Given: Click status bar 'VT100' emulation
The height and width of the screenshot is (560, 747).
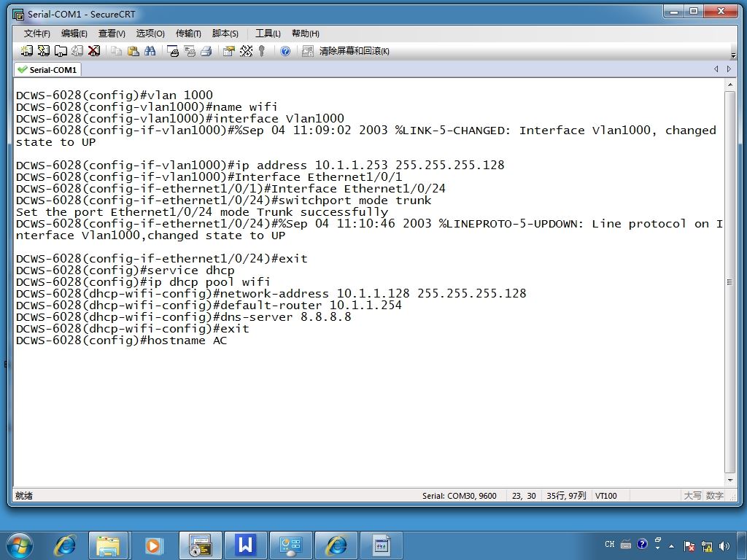Looking at the screenshot, I should pyautogui.click(x=606, y=496).
